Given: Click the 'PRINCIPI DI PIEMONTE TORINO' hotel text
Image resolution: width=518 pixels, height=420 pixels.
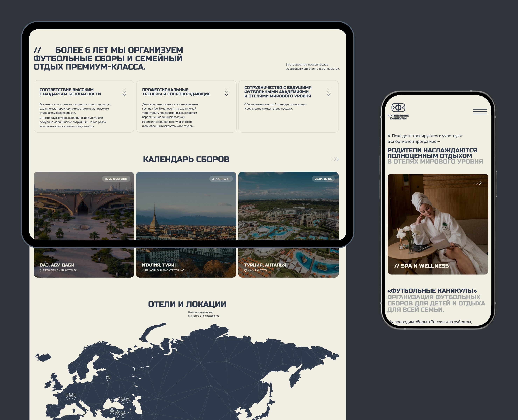Looking at the screenshot, I should coord(164,271).
